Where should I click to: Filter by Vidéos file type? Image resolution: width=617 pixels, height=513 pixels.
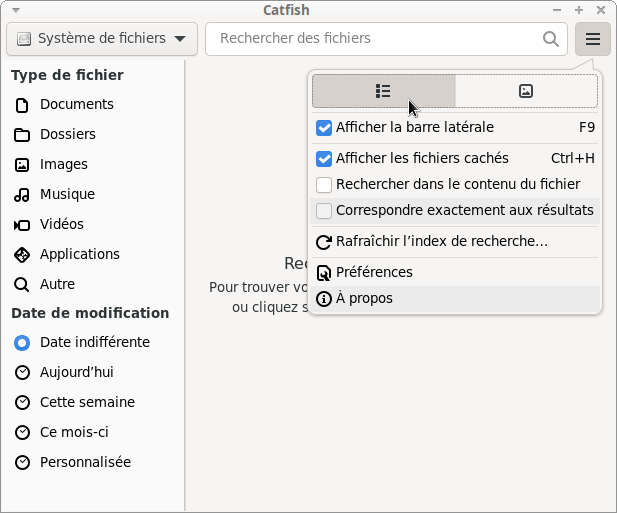(x=61, y=224)
